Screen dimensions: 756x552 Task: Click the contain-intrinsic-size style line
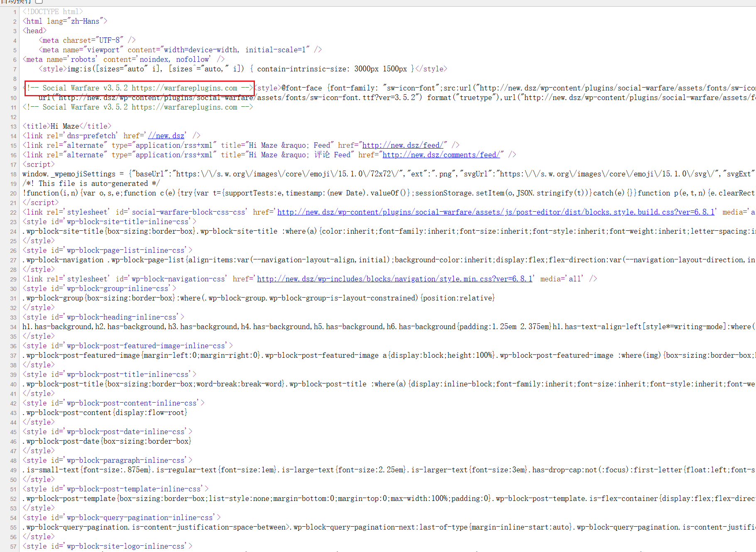(243, 69)
